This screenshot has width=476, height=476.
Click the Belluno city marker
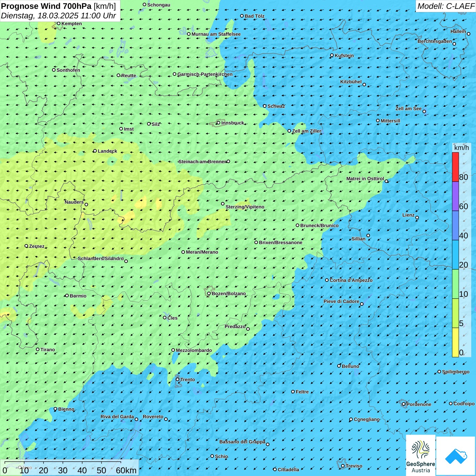click(x=339, y=366)
